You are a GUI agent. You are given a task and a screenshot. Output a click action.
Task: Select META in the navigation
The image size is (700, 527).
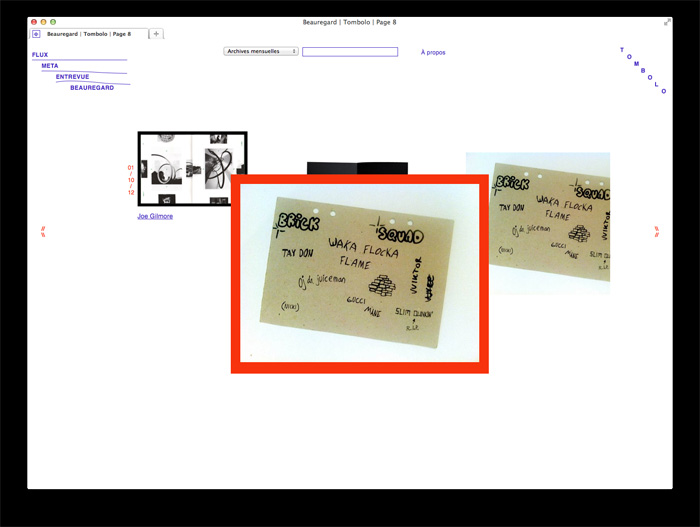pyautogui.click(x=50, y=66)
